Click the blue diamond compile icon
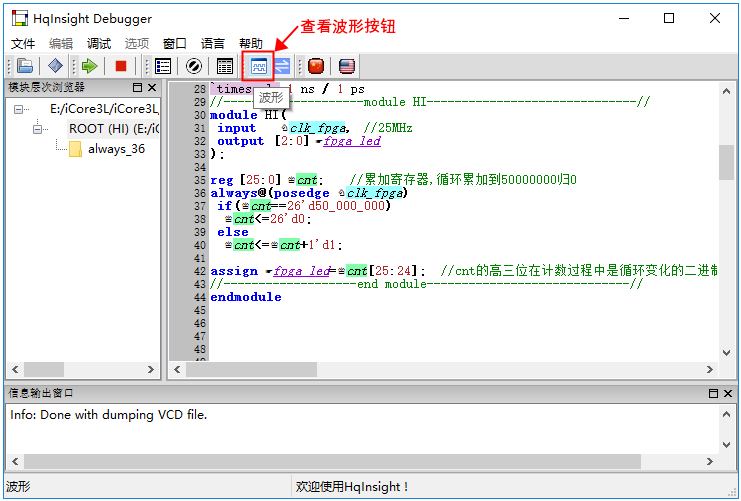Viewport: 741px width, 501px height. click(55, 66)
